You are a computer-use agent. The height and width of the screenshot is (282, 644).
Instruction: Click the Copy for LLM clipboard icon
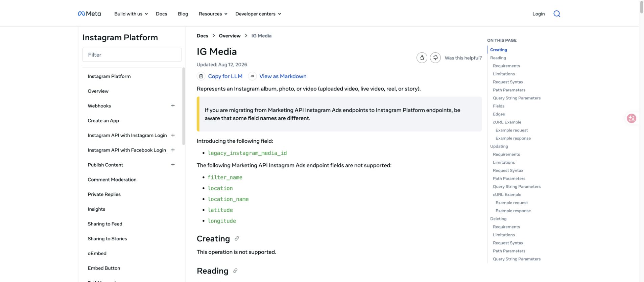[201, 76]
